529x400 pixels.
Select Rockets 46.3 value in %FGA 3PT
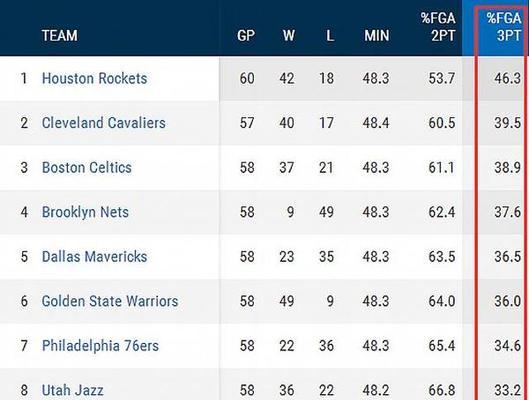point(508,78)
